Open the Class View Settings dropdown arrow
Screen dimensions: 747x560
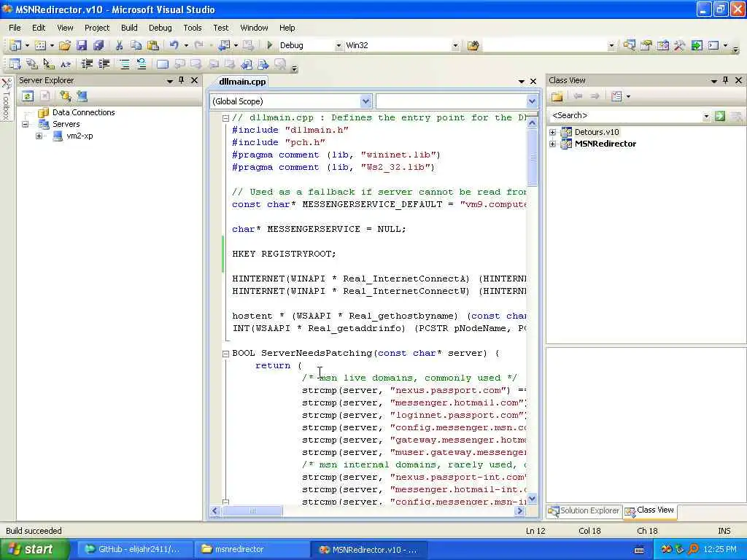point(628,97)
